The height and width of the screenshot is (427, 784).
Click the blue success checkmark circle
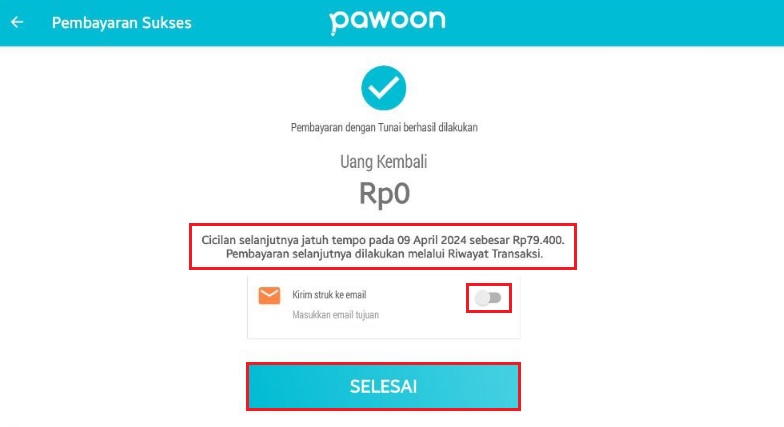click(384, 88)
